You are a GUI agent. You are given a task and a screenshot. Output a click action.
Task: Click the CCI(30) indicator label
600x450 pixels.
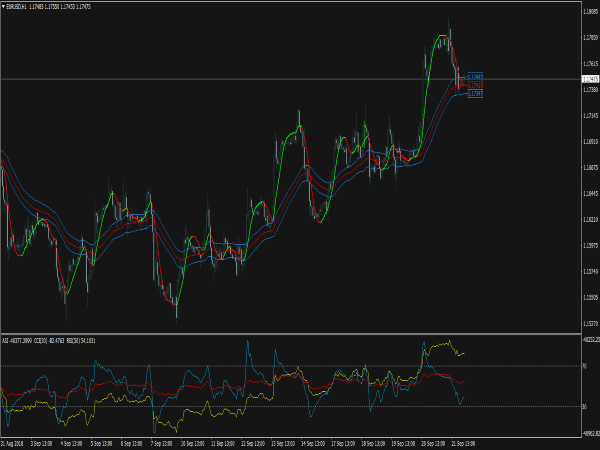(x=48, y=341)
